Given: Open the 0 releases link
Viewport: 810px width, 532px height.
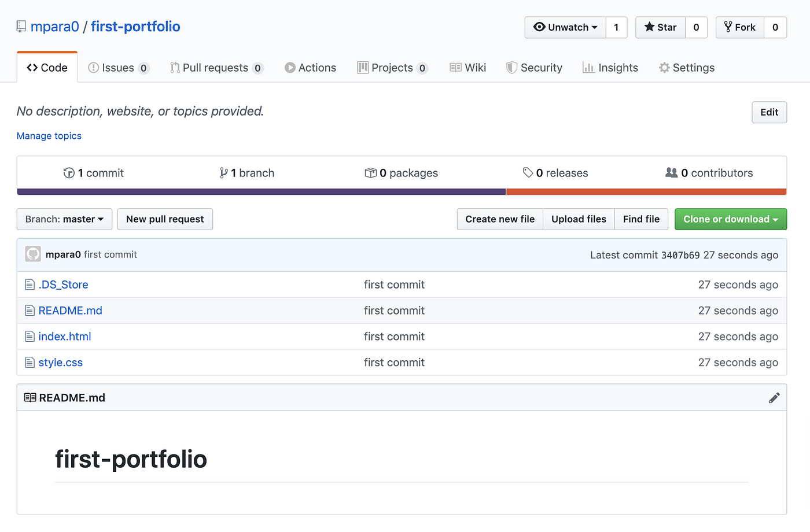Looking at the screenshot, I should 555,172.
